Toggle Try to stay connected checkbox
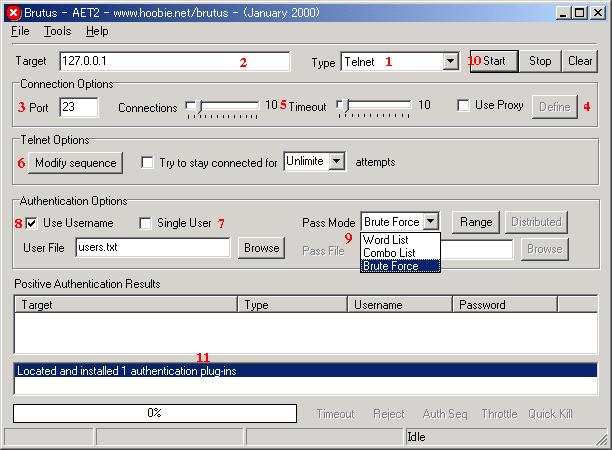This screenshot has width=612, height=450. point(147,162)
